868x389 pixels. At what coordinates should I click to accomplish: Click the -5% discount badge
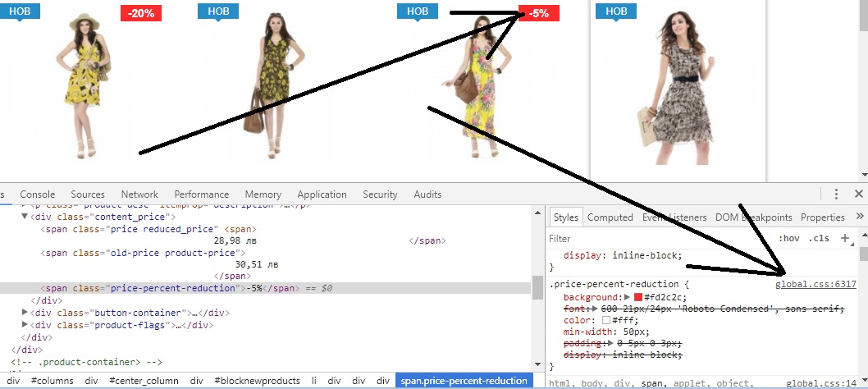539,13
